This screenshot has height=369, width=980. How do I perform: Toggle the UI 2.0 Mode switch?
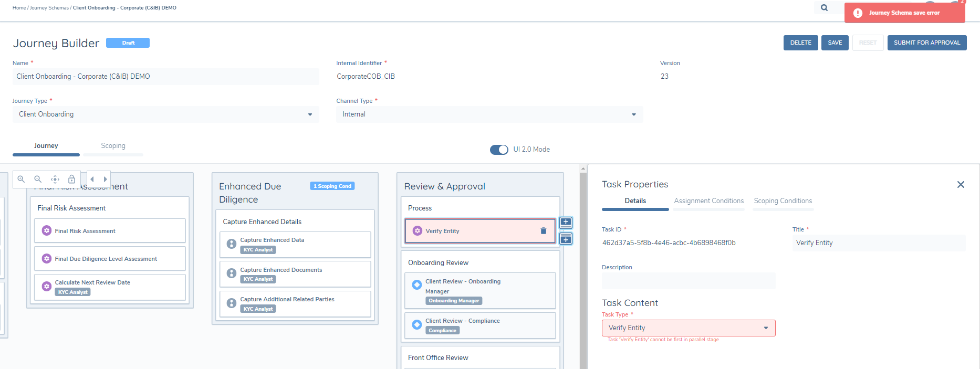point(499,150)
